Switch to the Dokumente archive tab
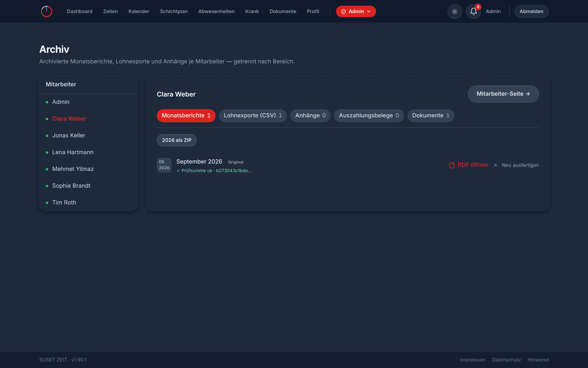Viewport: 588px width, 368px height. coord(431,116)
